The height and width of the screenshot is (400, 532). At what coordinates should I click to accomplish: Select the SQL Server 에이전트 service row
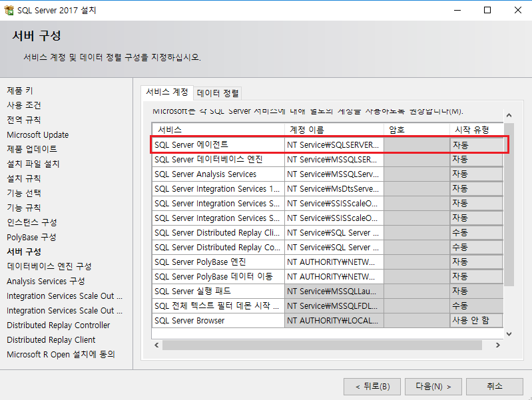pyautogui.click(x=218, y=145)
